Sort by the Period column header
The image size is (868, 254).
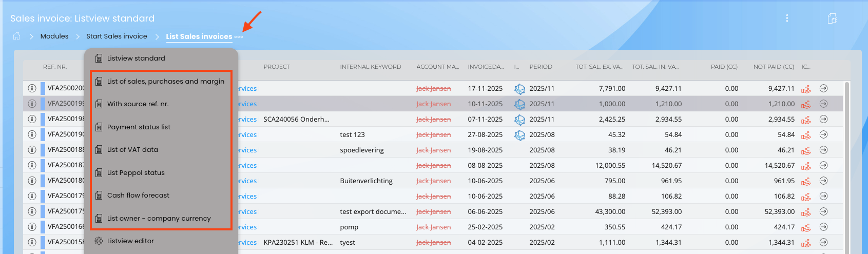tap(541, 67)
